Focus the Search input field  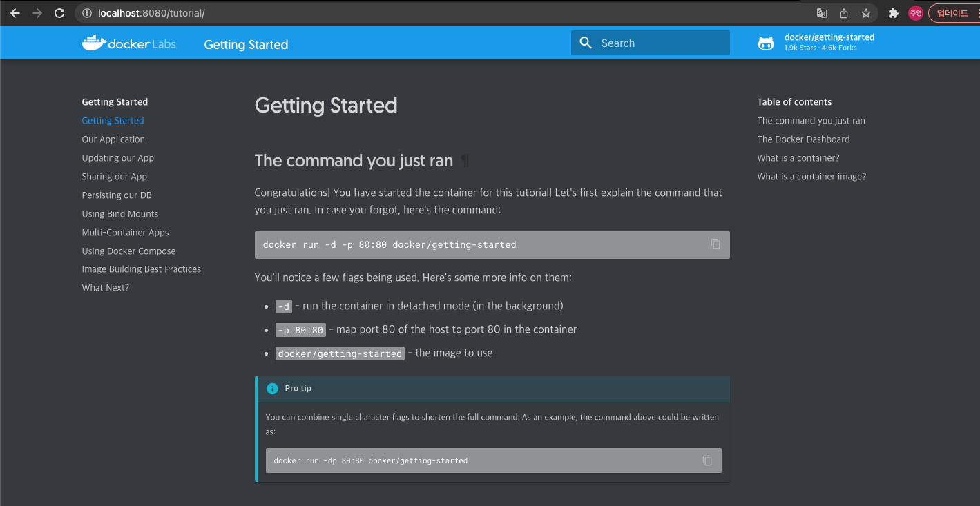651,43
